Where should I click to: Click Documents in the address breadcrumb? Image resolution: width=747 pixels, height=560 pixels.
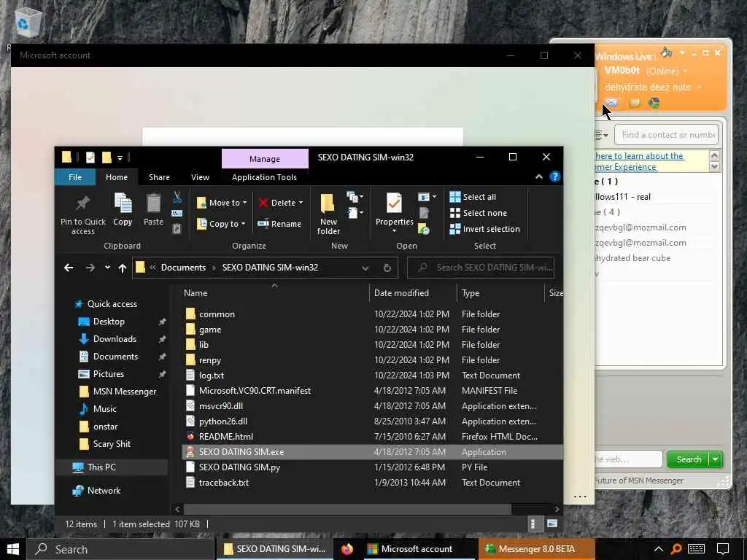(183, 268)
